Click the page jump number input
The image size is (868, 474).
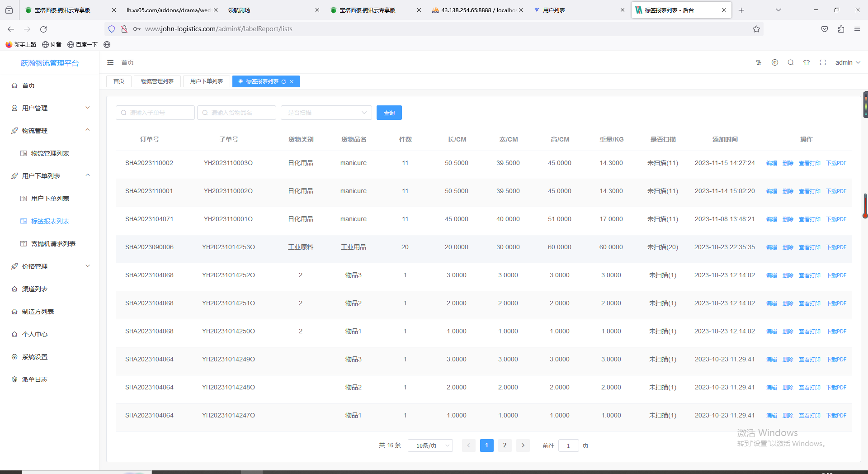click(x=569, y=446)
